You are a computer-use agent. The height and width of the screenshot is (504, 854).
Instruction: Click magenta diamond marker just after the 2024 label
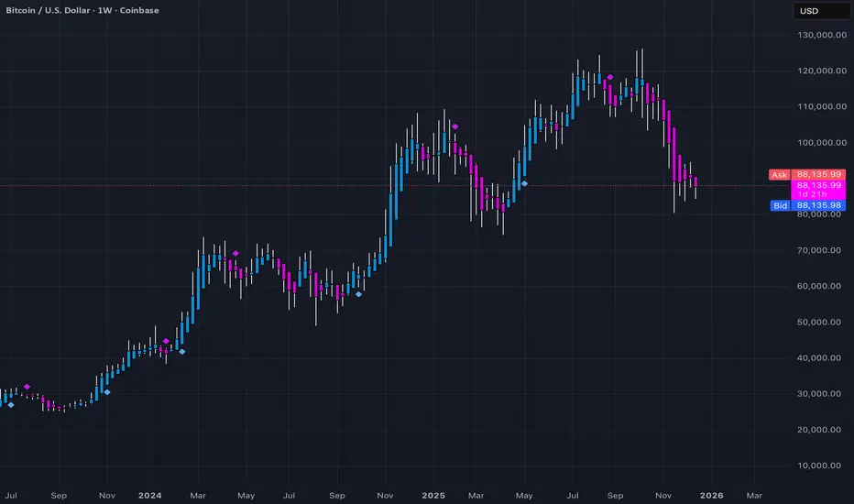(166, 341)
